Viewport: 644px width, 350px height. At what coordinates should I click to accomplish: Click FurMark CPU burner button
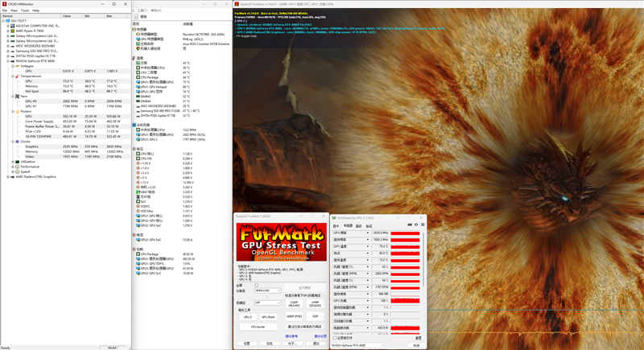tap(258, 327)
